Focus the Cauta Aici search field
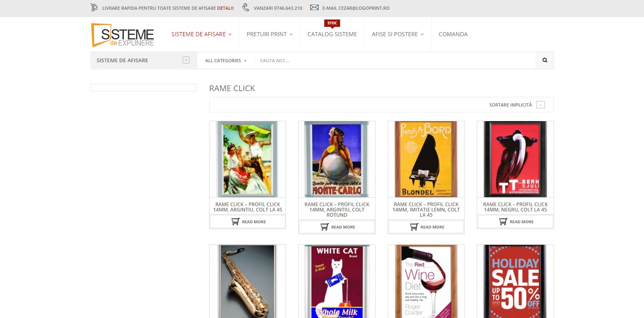 point(395,61)
